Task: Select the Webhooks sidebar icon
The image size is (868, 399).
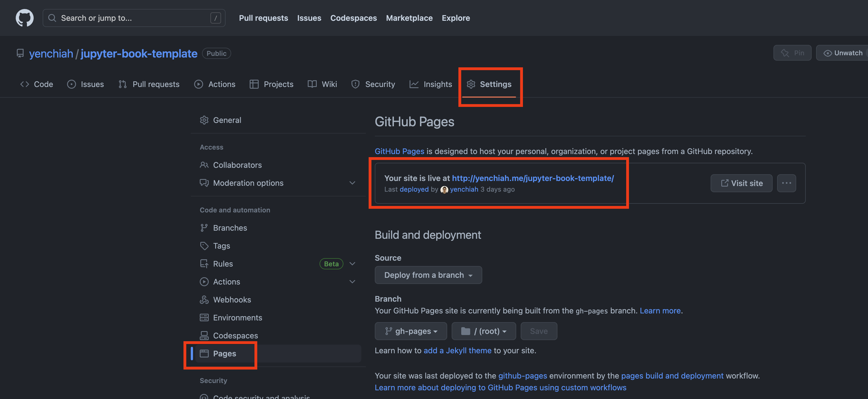Action: click(x=205, y=299)
